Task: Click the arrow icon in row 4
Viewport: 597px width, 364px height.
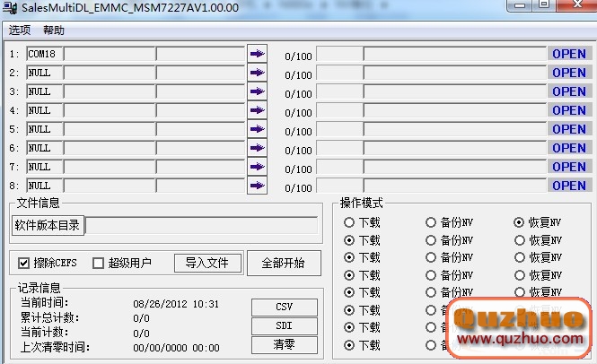Action: 257,110
